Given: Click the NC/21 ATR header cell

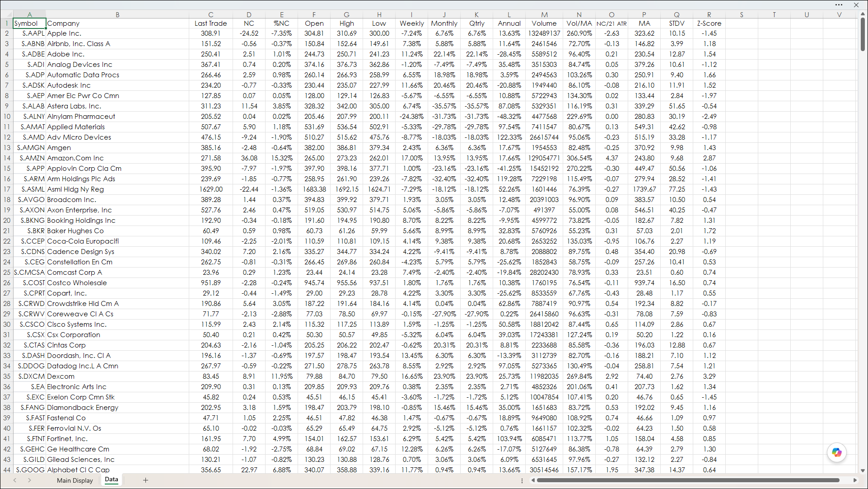Looking at the screenshot, I should point(611,24).
